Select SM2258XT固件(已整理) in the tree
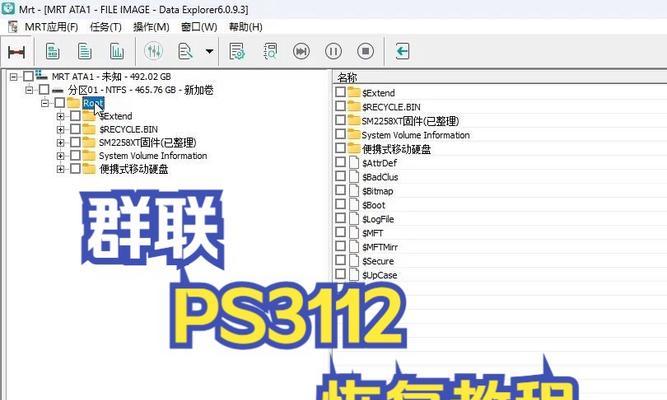Screen dimensions: 667x400 pyautogui.click(x=148, y=143)
